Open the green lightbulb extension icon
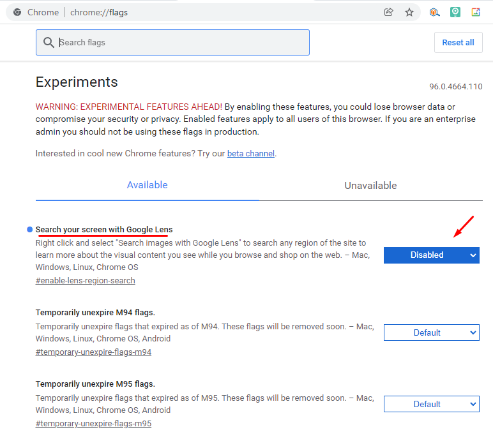Viewport: 493px width, 448px height. tap(455, 12)
